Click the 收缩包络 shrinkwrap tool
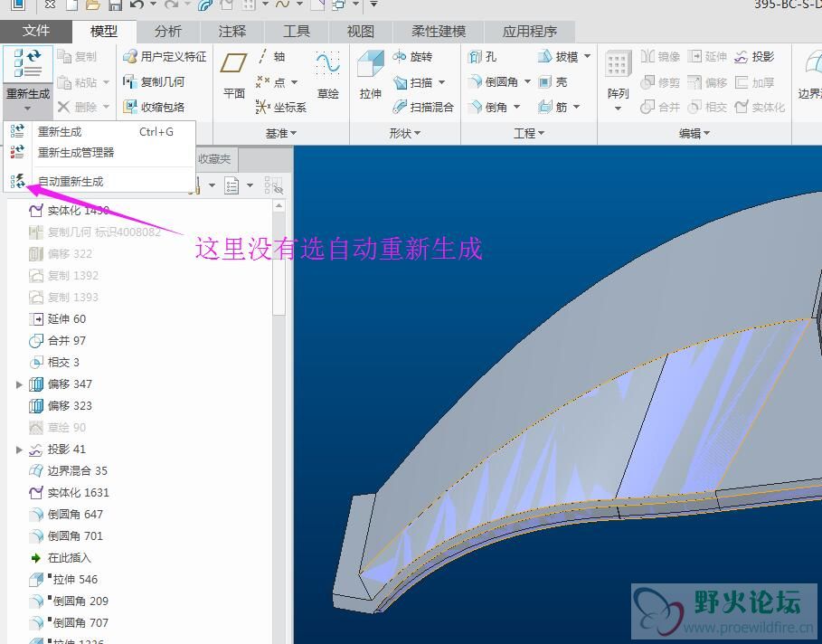Viewport: 822px width, 644px height. tap(154, 108)
